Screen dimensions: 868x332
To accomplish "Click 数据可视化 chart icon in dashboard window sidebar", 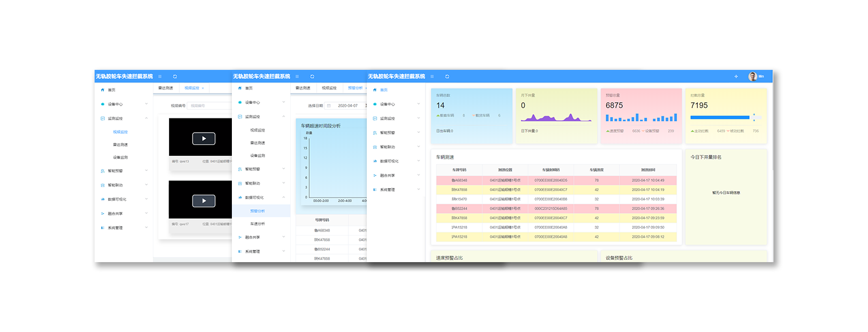I will tap(375, 161).
